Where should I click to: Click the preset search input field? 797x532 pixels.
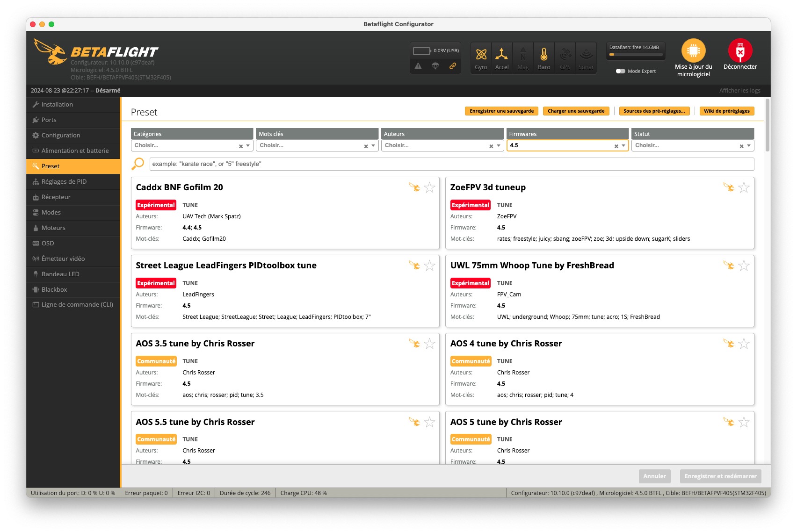click(x=452, y=164)
